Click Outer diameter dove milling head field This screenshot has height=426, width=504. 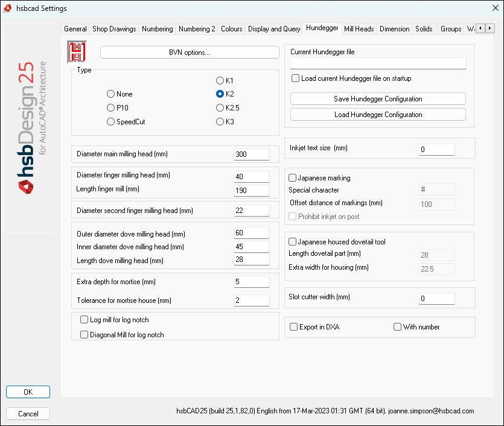coord(251,232)
